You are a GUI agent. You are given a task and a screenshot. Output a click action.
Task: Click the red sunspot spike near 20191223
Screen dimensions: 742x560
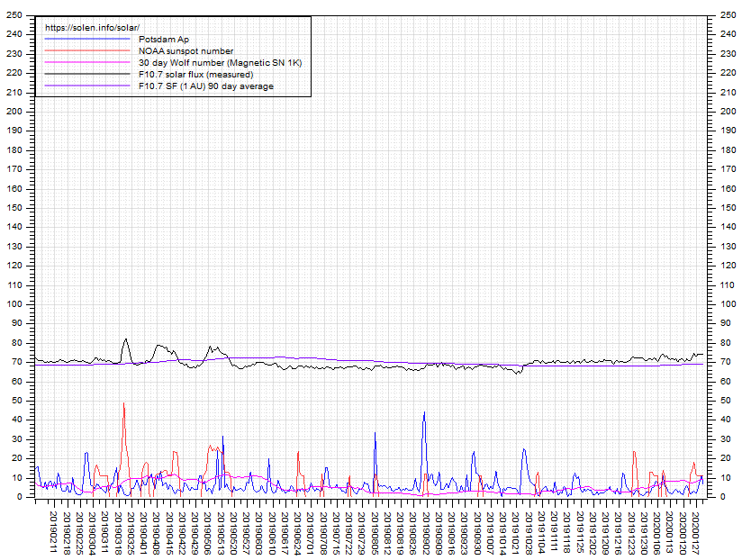point(634,452)
